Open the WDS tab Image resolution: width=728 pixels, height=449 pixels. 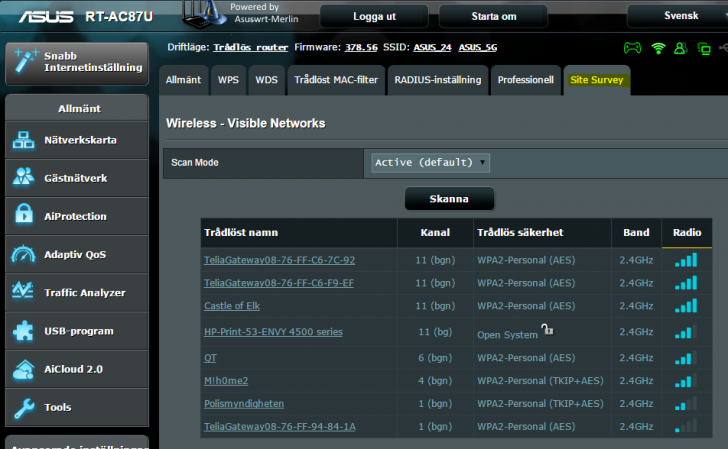point(266,80)
